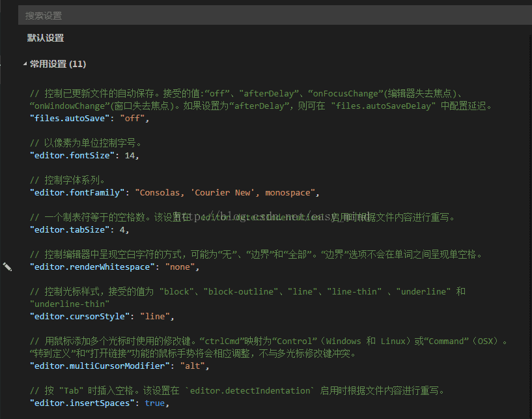Viewport: 532px width, 419px height.
Task: Select the "editor.insertSpaces" setting key
Action: click(83, 403)
